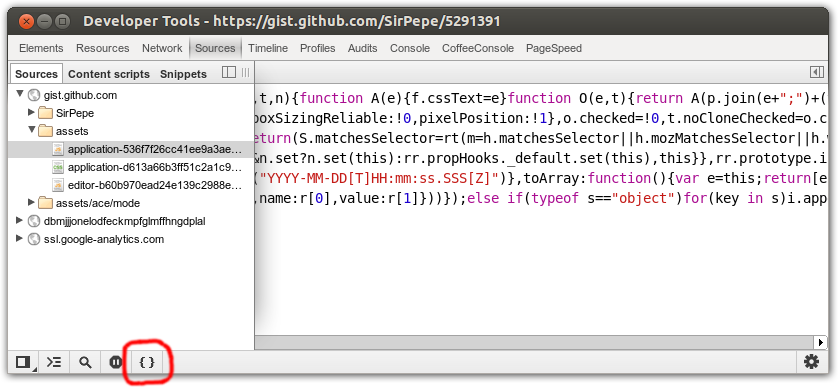838x388 pixels.
Task: Expand the ssl.google-analytics.com node
Action: 20,238
